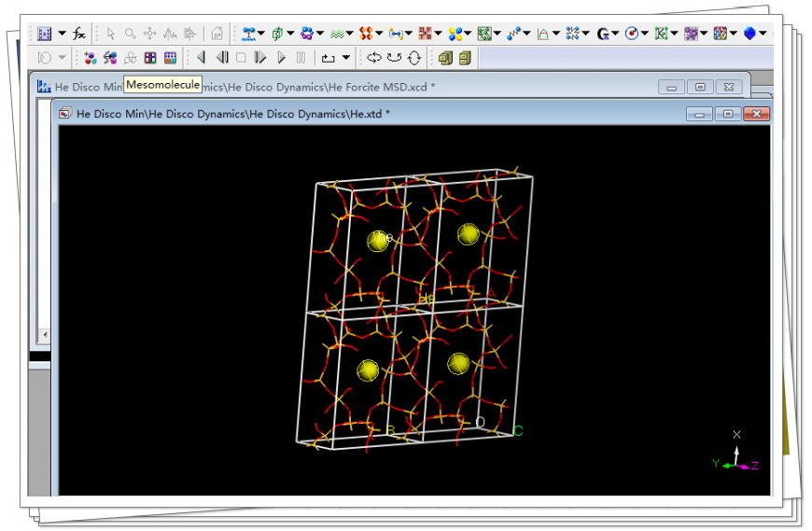Open dropdown next to the purple scripting icon
The width and height of the screenshot is (812, 531).
[x=63, y=33]
